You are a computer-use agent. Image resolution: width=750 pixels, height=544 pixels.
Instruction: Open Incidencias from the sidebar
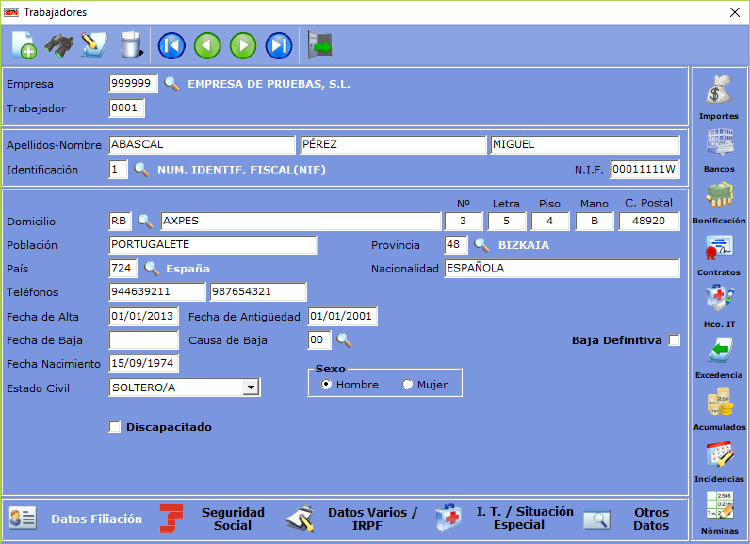pyautogui.click(x=718, y=462)
